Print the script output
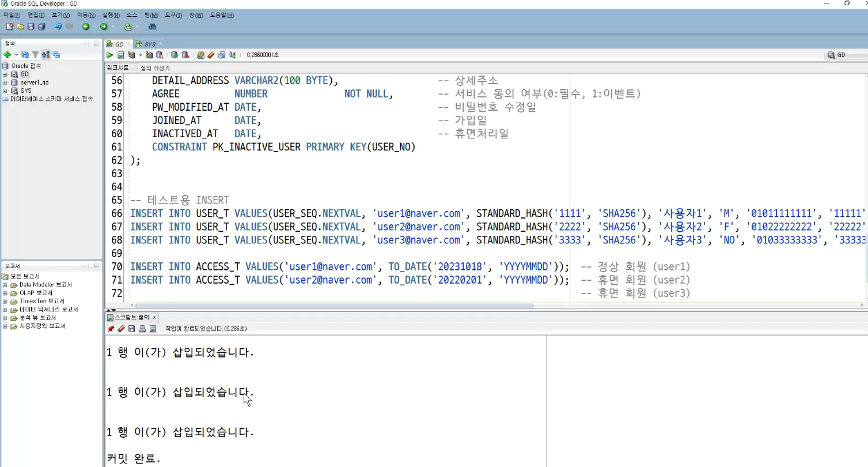 (x=142, y=329)
